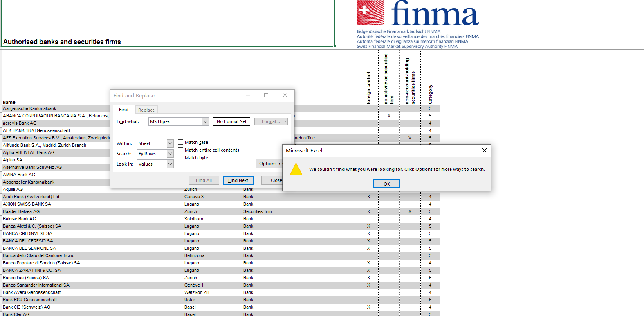Click the yellow warning icon in alert
Image resolution: width=644 pixels, height=316 pixels.
(x=296, y=169)
